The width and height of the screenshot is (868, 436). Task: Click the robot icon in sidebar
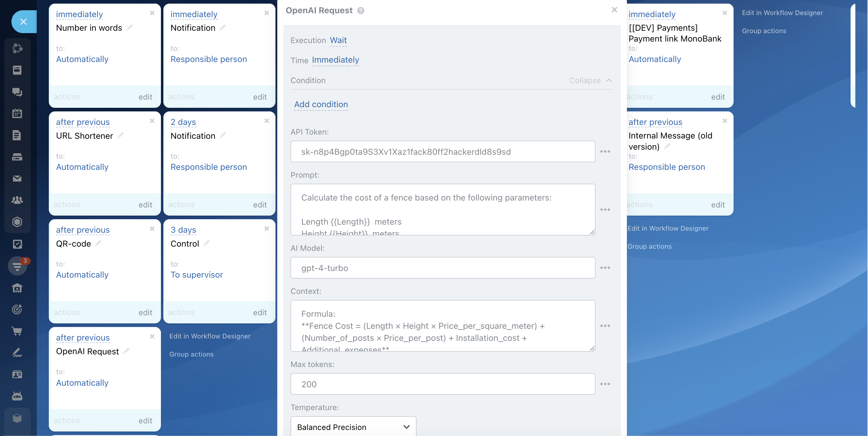point(17,396)
